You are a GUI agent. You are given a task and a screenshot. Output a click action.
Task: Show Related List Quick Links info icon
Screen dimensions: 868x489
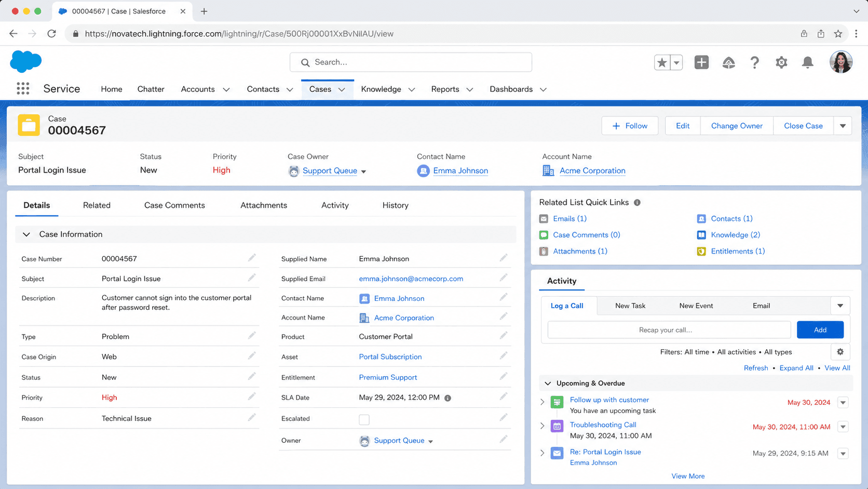click(x=637, y=203)
